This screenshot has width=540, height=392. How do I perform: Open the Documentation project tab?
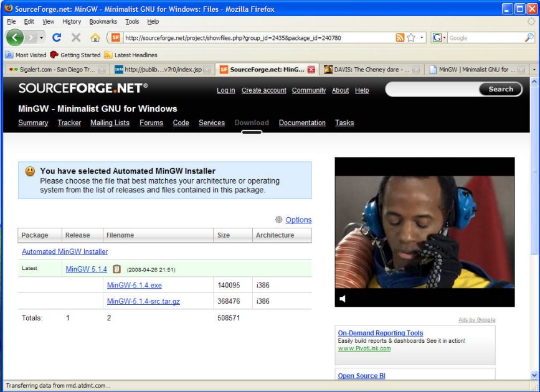(x=302, y=123)
